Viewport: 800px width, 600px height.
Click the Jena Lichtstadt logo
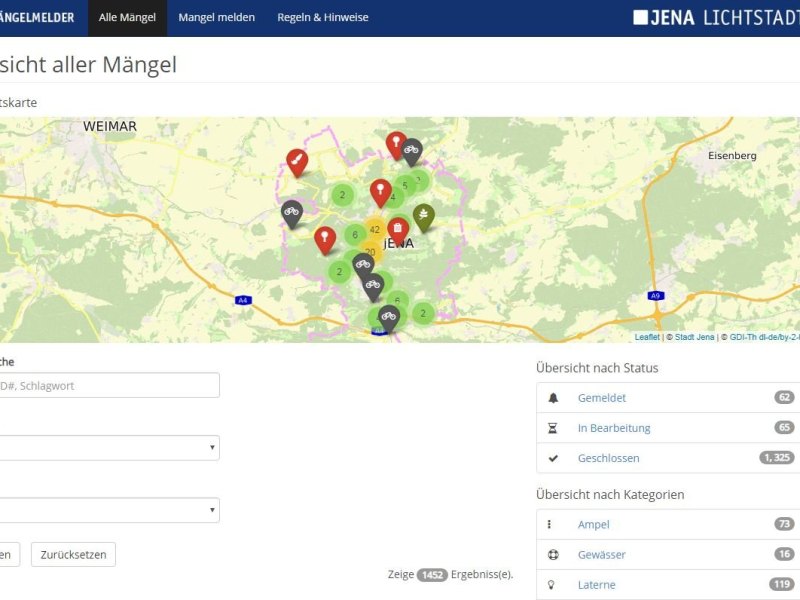pyautogui.click(x=716, y=18)
